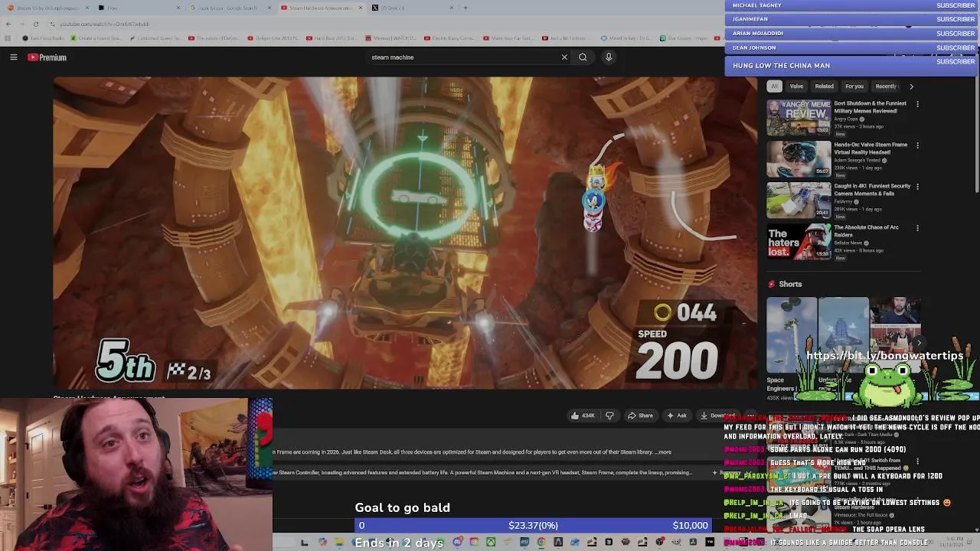The width and height of the screenshot is (980, 551).
Task: Open 'Govt Shutdown & the Funniest Military Memes' title
Action: (871, 107)
